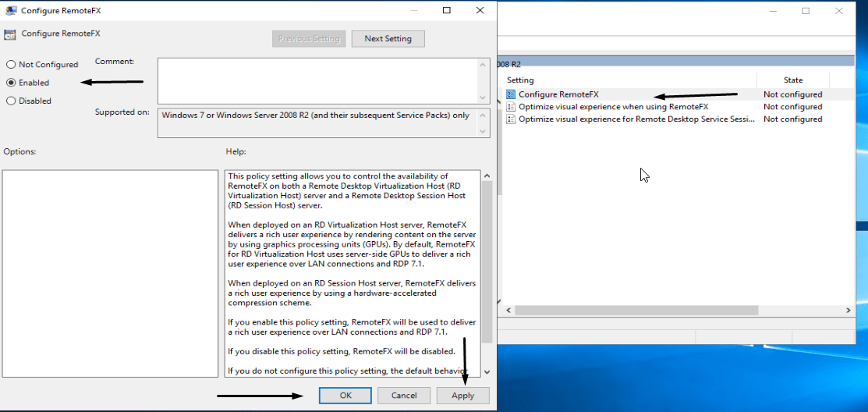Select the Enabled radio button
The image size is (868, 412).
pyautogui.click(x=11, y=83)
